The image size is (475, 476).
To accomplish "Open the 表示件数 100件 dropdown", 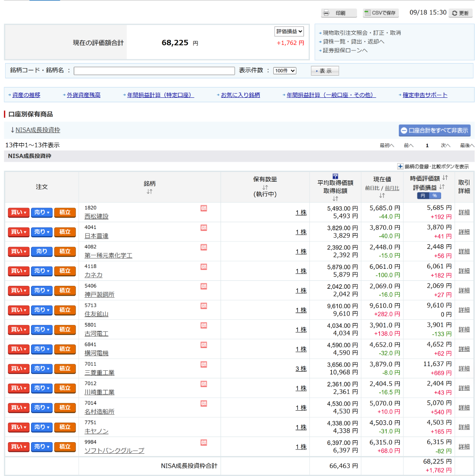I will click(x=284, y=71).
